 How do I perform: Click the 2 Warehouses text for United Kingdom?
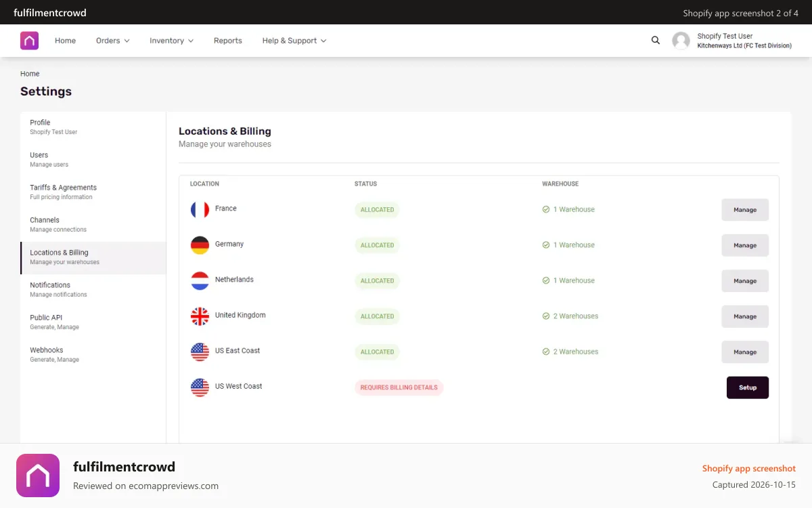pos(576,316)
